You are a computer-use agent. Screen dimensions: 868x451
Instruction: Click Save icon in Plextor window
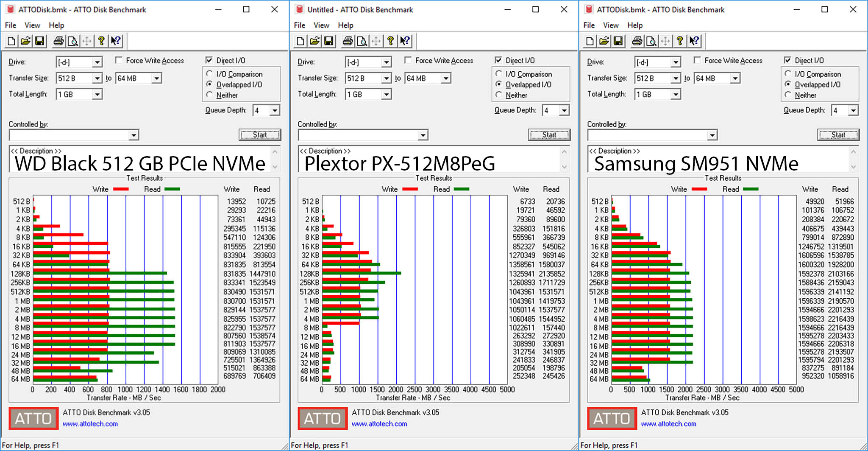point(328,41)
